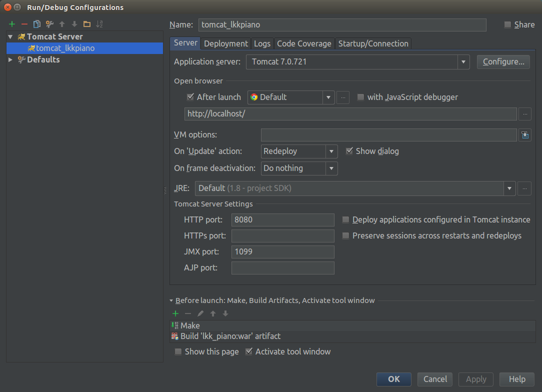Click the empty AJP port field
This screenshot has width=542, height=392.
point(283,268)
